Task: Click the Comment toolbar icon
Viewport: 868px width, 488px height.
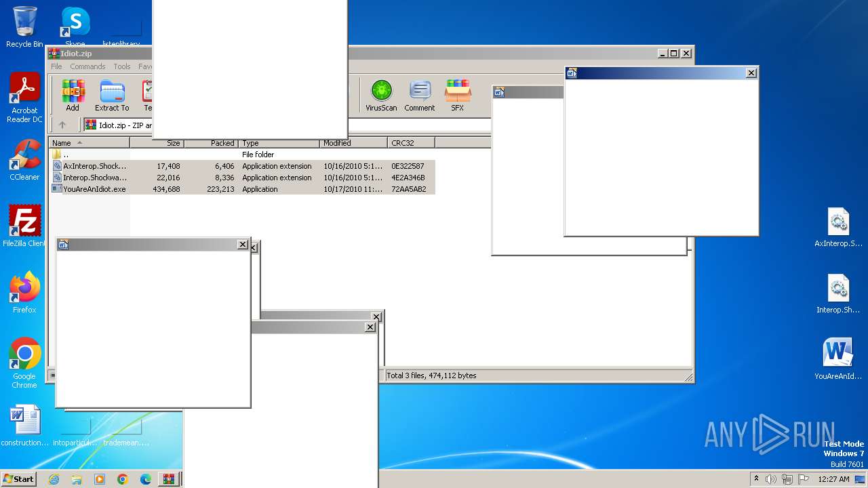Action: [x=420, y=95]
